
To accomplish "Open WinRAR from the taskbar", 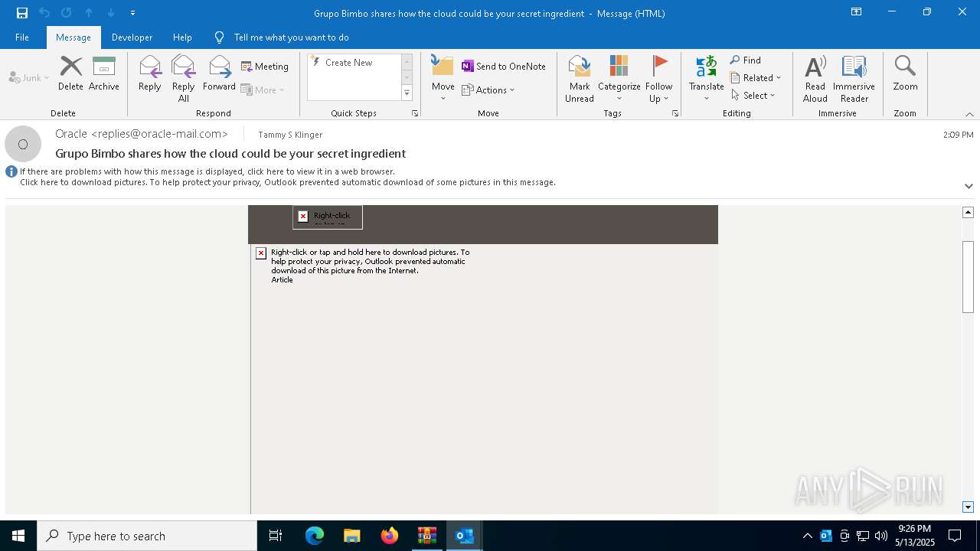I will [427, 536].
